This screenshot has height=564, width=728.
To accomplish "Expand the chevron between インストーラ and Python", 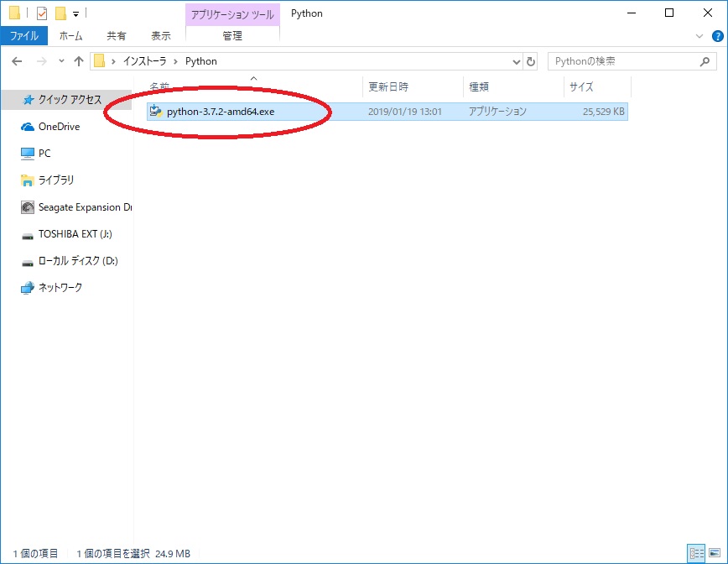I will pyautogui.click(x=175, y=62).
